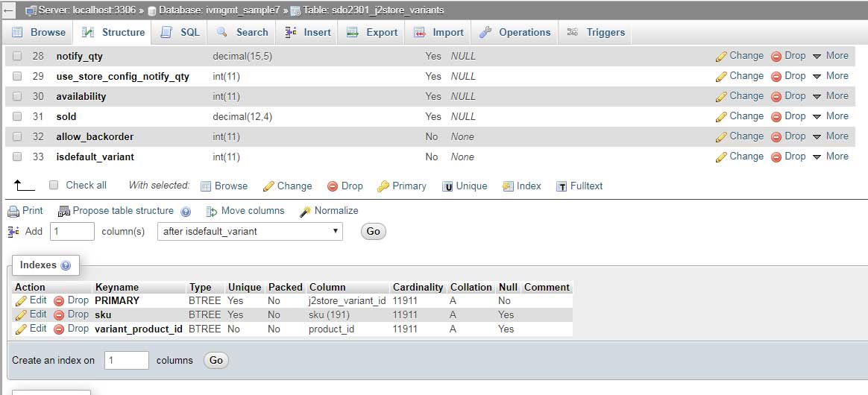Drop the variant_product_id index
The image size is (868, 395).
72,329
